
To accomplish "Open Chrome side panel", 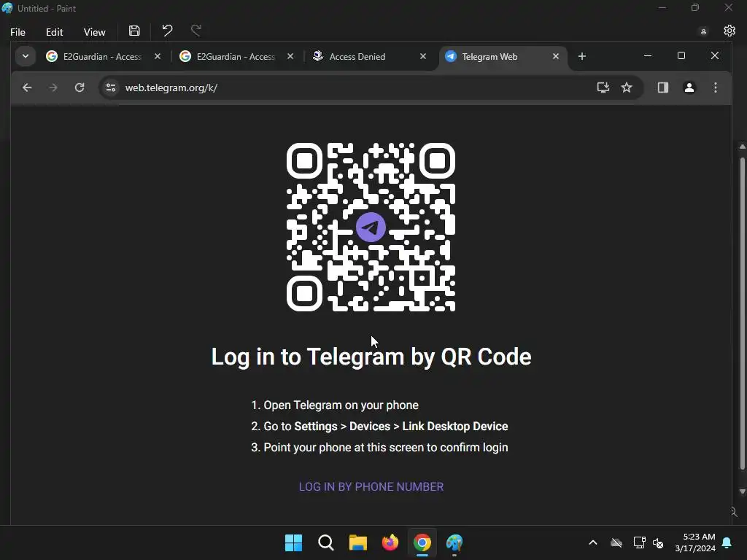I will point(662,87).
